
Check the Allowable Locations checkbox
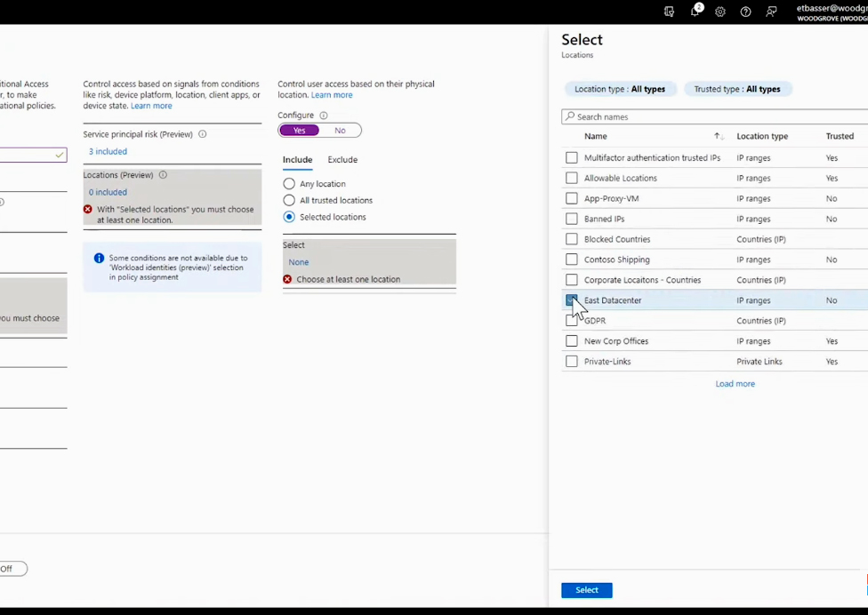(x=571, y=178)
